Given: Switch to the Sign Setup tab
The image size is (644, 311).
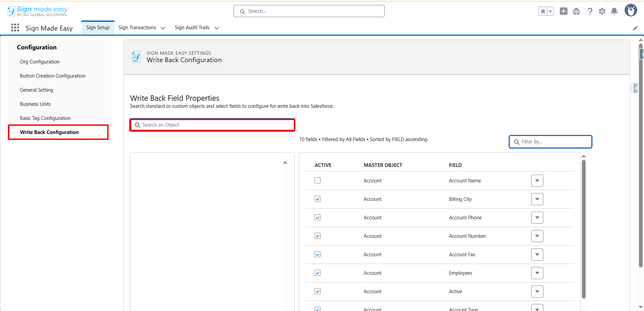Looking at the screenshot, I should click(98, 28).
